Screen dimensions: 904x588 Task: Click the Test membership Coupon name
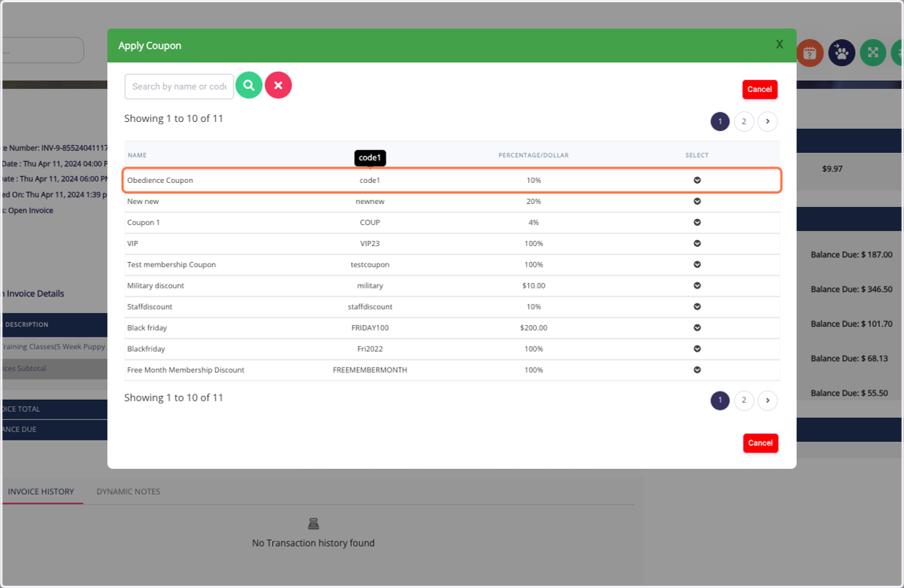(x=172, y=265)
